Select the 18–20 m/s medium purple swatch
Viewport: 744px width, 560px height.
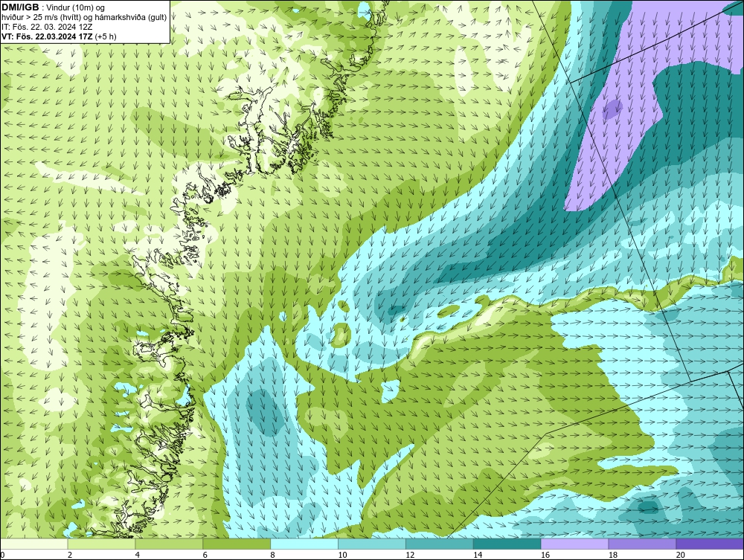643,544
